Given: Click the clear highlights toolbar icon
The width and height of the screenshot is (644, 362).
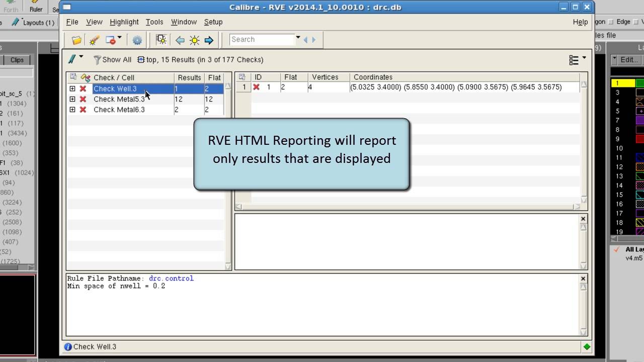Looking at the screenshot, I should [110, 40].
